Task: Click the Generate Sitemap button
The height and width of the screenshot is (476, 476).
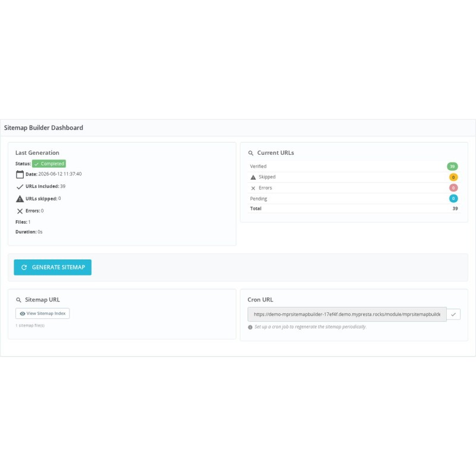Action: pyautogui.click(x=52, y=267)
